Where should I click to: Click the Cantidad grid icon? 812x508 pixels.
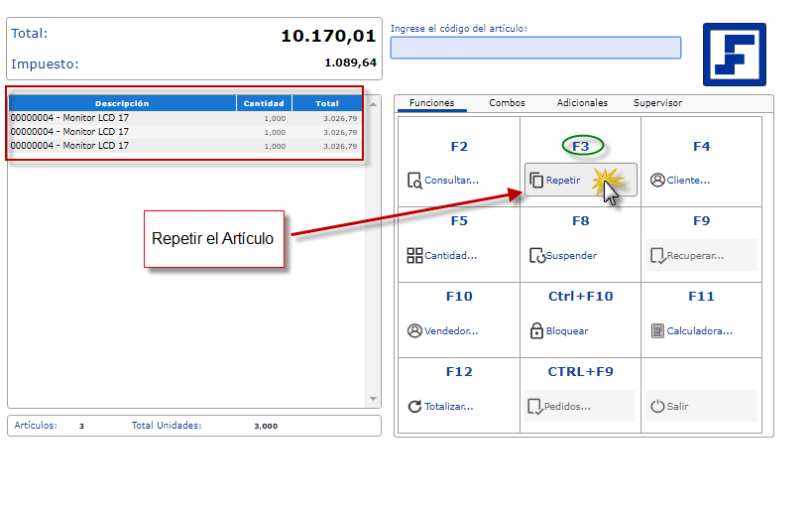[x=414, y=256]
